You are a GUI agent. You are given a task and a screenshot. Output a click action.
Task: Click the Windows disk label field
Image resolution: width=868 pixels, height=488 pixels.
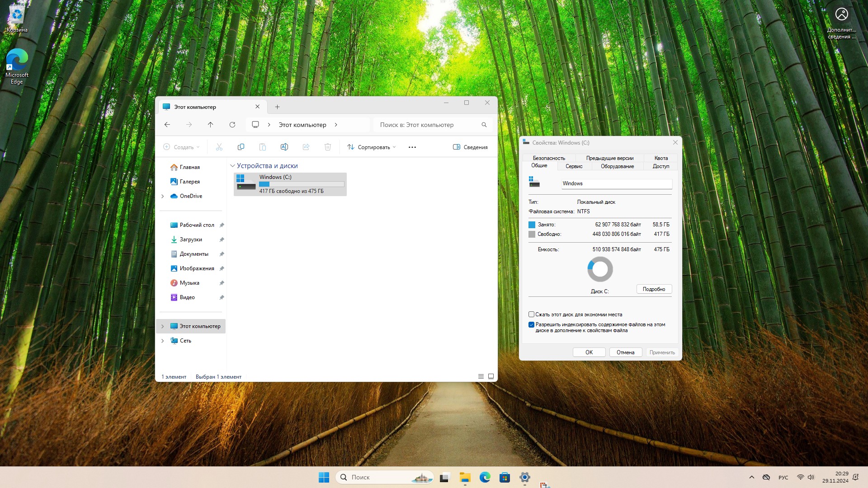616,183
